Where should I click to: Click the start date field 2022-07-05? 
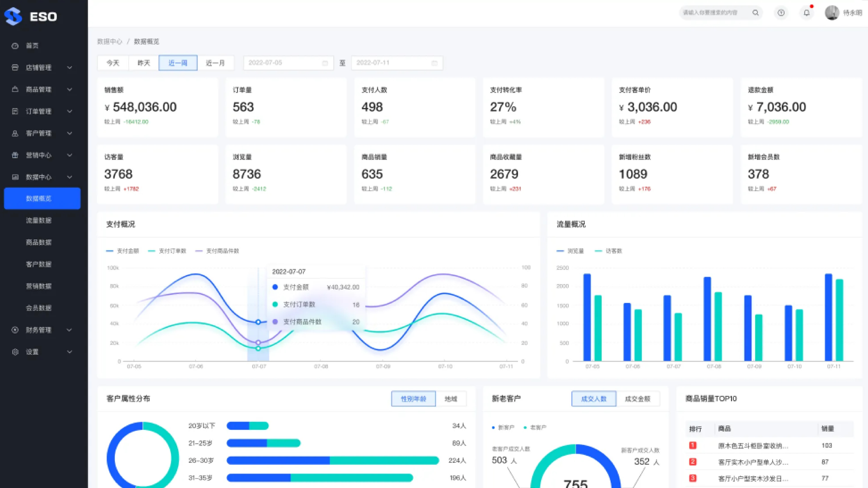[x=288, y=63]
